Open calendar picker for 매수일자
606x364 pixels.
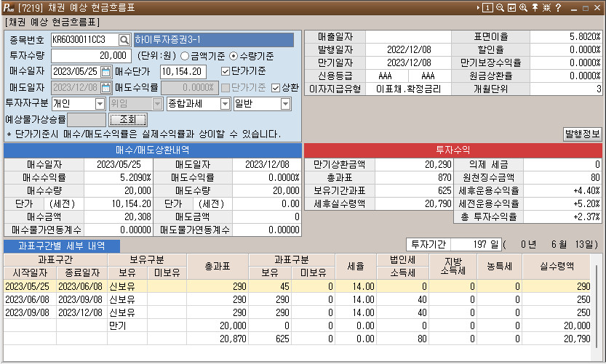click(105, 71)
